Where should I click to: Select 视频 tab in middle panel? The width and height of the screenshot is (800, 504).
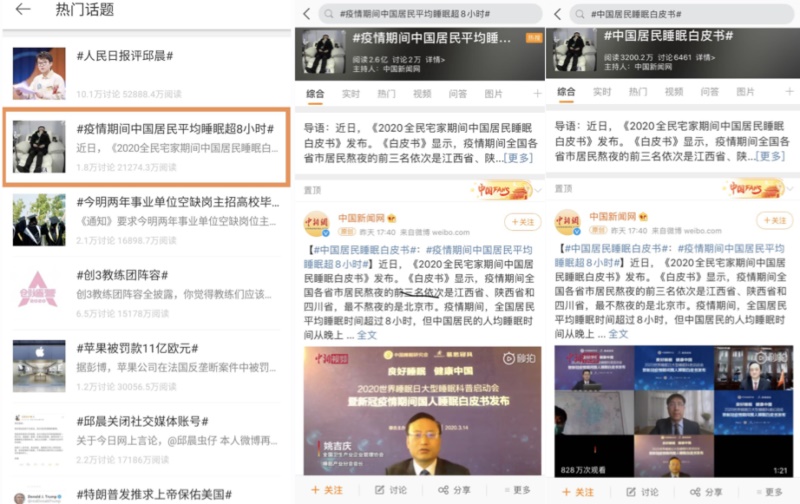point(422,93)
